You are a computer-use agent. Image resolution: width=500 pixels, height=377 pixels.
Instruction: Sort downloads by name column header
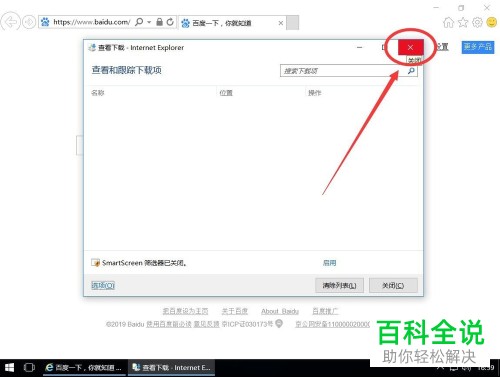(x=98, y=93)
